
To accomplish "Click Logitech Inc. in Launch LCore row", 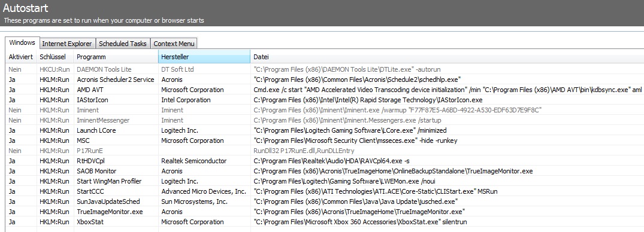I will point(180,130).
